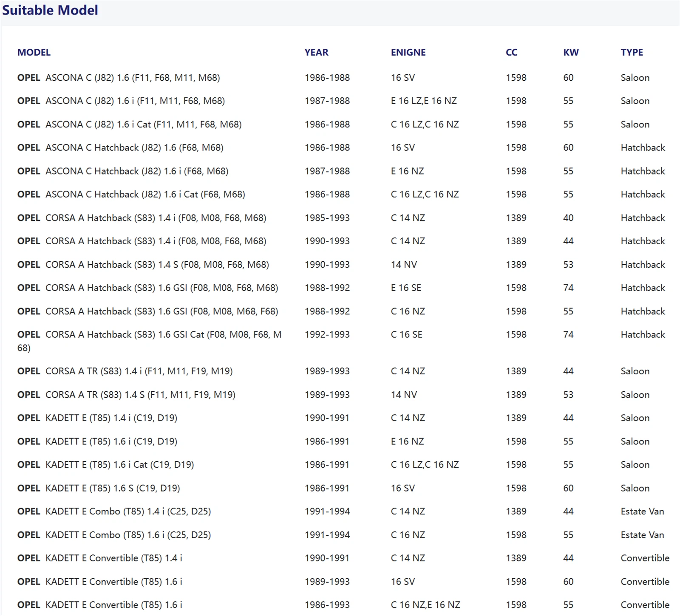The image size is (680, 616).
Task: Click Estate Van type for Combo 1.4 i
Action: pos(642,511)
